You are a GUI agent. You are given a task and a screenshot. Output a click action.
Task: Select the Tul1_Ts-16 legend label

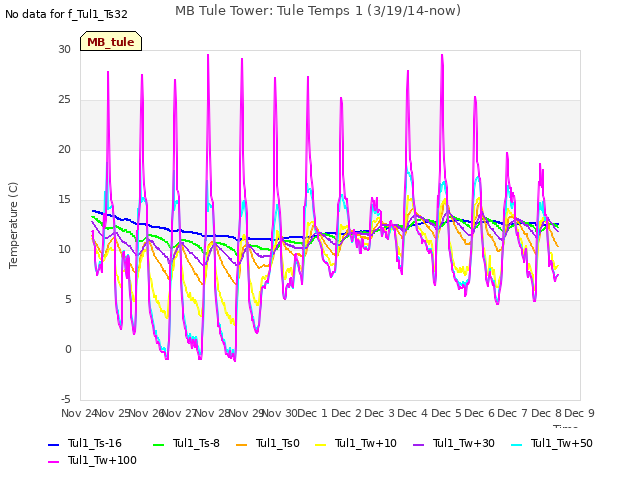point(95,443)
